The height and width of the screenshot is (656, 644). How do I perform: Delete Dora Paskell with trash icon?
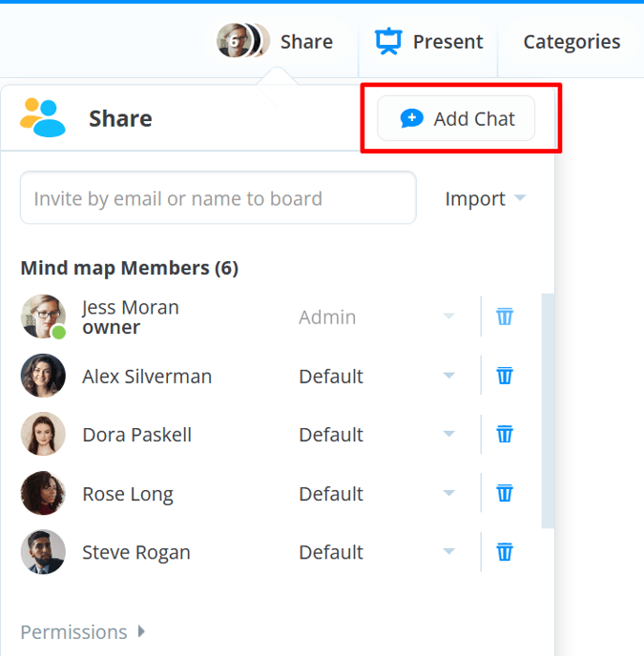click(x=505, y=435)
